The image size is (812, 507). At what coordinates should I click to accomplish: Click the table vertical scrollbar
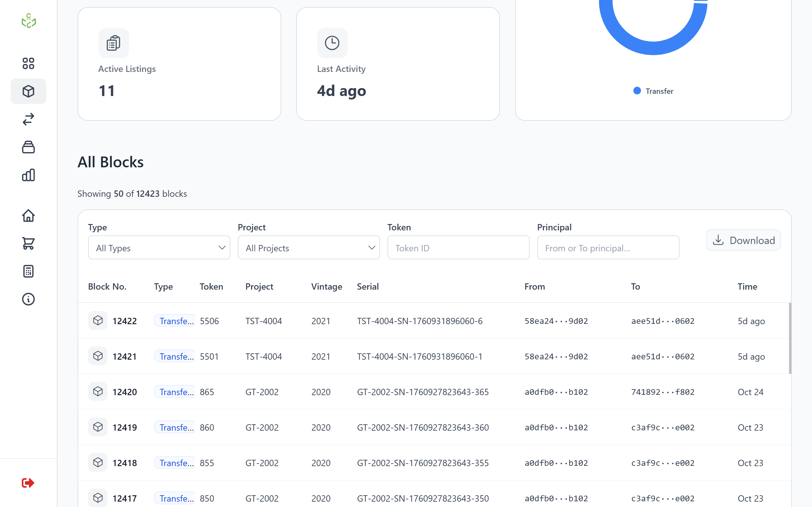[790, 338]
